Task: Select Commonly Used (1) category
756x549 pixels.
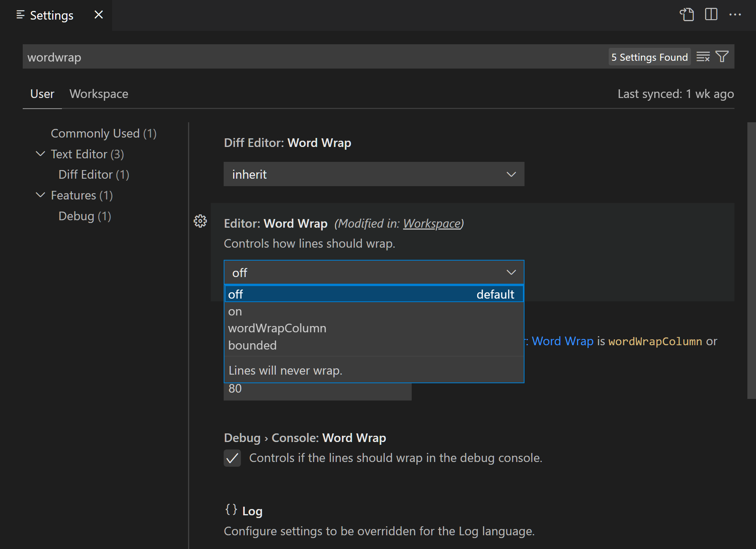Action: [x=104, y=134]
